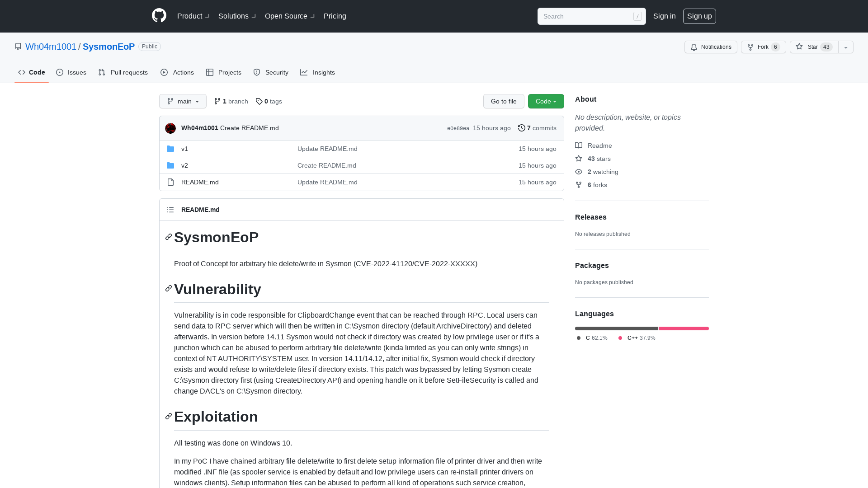
Task: Toggle the Readme link in About section
Action: pyautogui.click(x=599, y=145)
